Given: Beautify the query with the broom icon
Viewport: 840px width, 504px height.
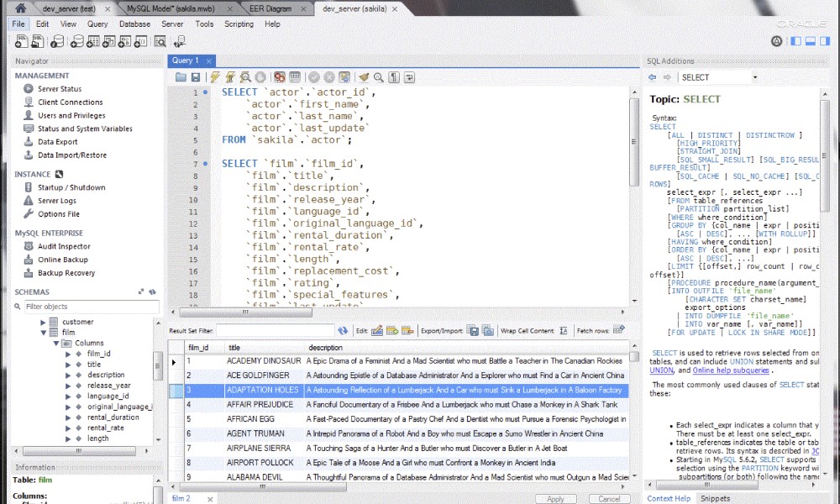Looking at the screenshot, I should click(364, 77).
